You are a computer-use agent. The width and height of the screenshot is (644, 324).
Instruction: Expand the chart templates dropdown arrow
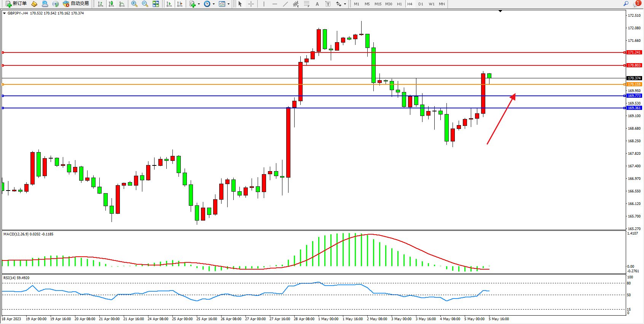pyautogui.click(x=228, y=4)
